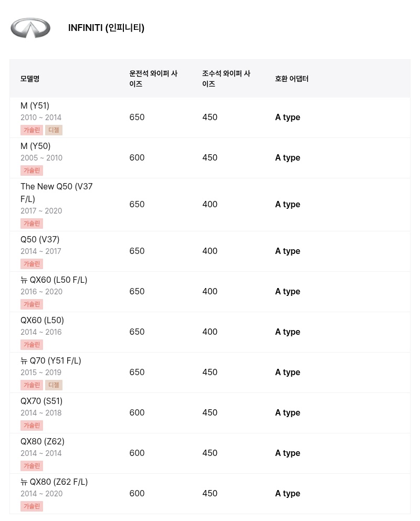The width and height of the screenshot is (420, 521).
Task: Open the QX80 (Z62) model row
Action: (x=210, y=453)
